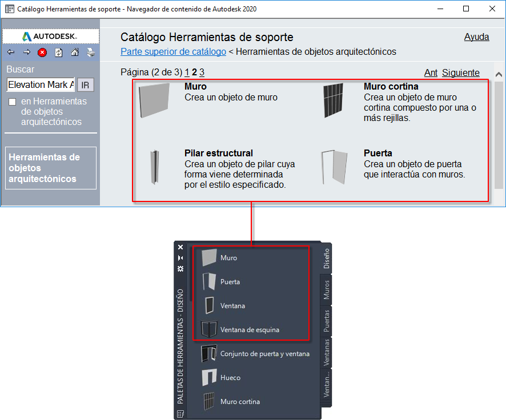Select 'Herramientas de objetos arquitectónicos' category box
The image size is (506, 420).
tap(51, 168)
